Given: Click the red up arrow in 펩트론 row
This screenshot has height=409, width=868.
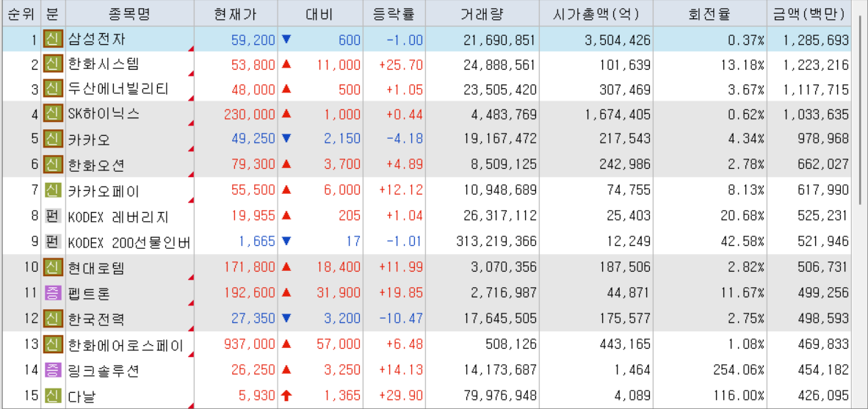Looking at the screenshot, I should [x=286, y=292].
